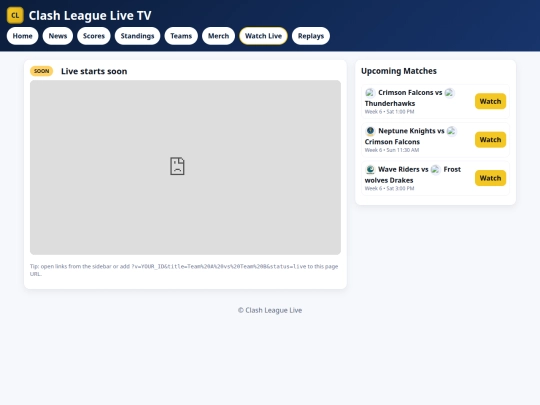
Task: Click the broken video placeholder icon
Action: [x=177, y=166]
